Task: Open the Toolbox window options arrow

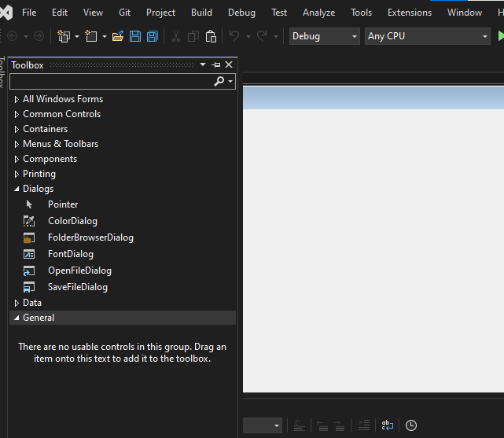Action: [203, 64]
